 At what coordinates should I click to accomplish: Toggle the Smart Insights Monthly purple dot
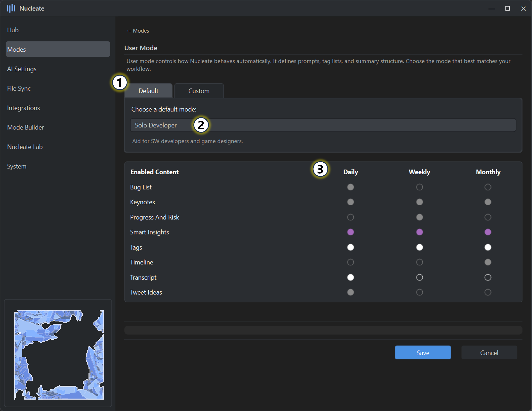[x=488, y=232]
